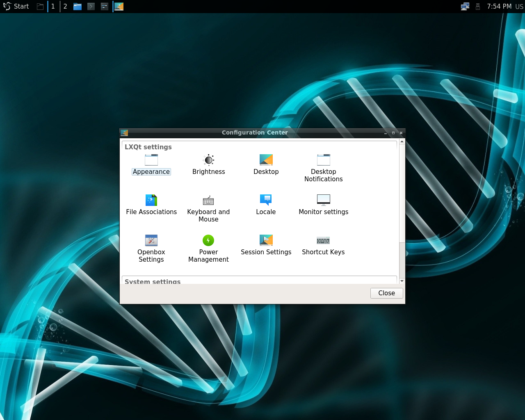Screen dimensions: 525x420
Task: Switch to virtual desktop 1
Action: pyautogui.click(x=53, y=6)
